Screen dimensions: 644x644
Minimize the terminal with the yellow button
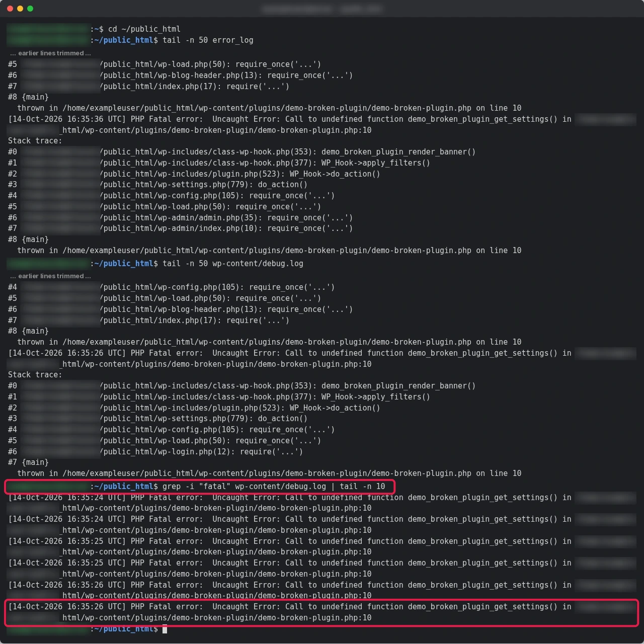click(20, 9)
